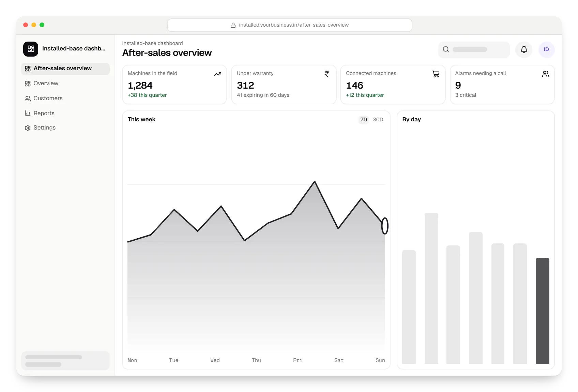Click the search magnifier icon

pyautogui.click(x=446, y=49)
